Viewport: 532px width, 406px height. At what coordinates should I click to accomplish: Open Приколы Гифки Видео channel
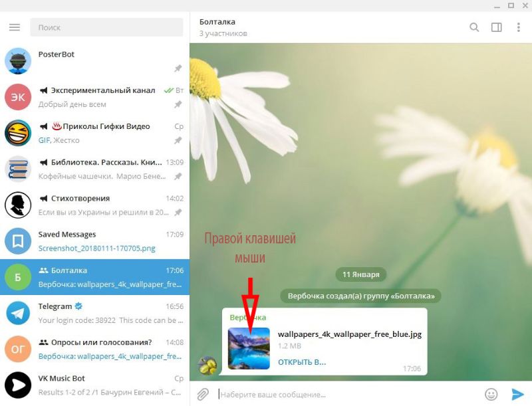pyautogui.click(x=94, y=133)
